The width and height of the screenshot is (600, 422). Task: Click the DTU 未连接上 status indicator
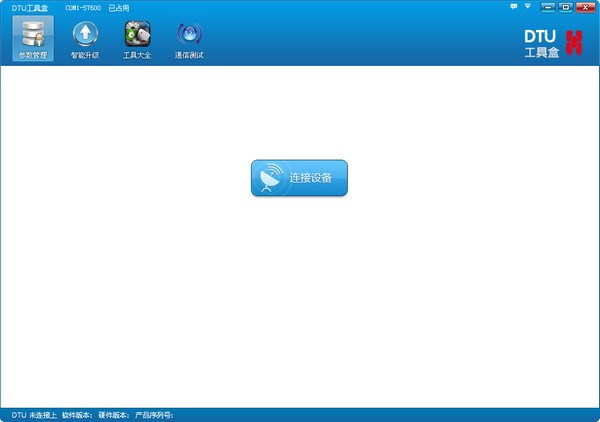tap(34, 415)
